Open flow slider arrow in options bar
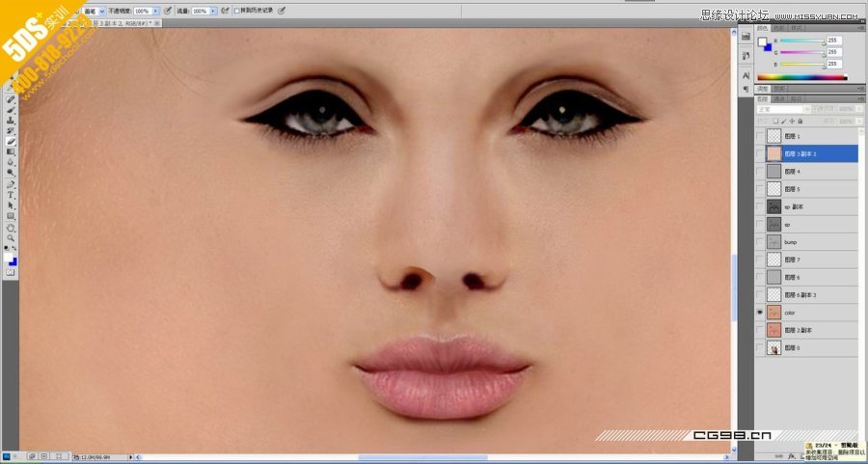This screenshot has height=464, width=868. pos(213,11)
